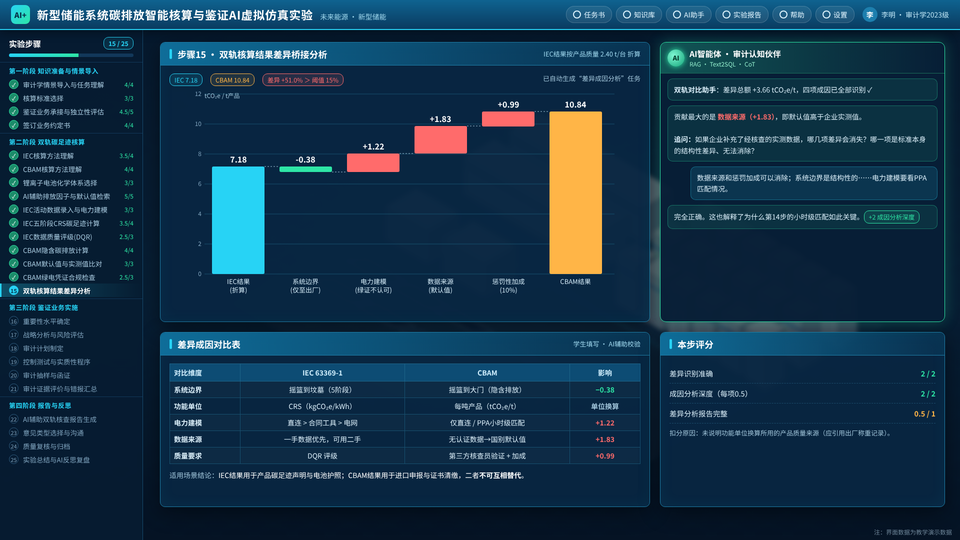Click the check icon beside 鉴证业务承接与独立性评估
Image resolution: width=960 pixels, height=540 pixels.
click(x=13, y=111)
